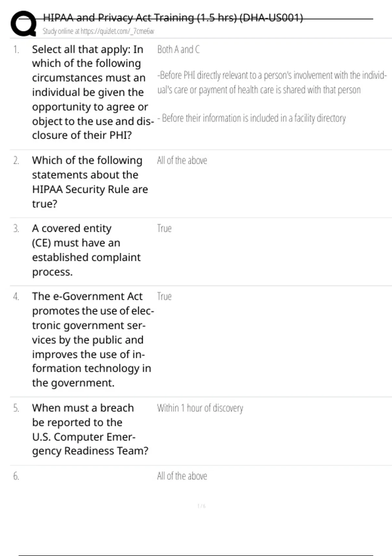Click the HIPAA and Privacy Act Training title
Viewport: 392px width, 556px height.
click(x=173, y=17)
